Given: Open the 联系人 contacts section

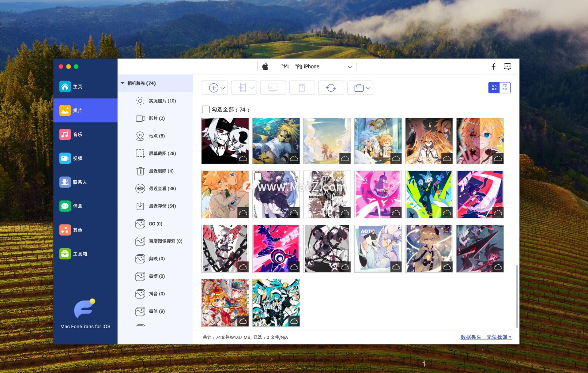Looking at the screenshot, I should [85, 182].
